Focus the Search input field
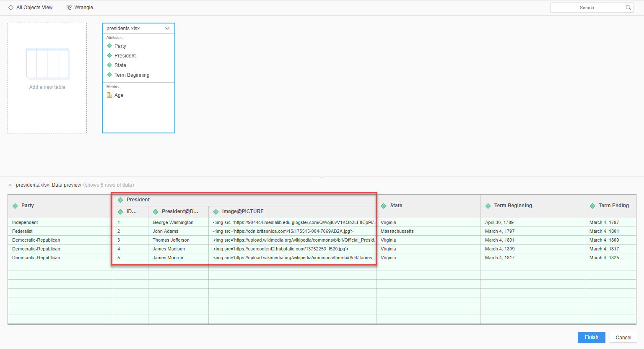The width and height of the screenshot is (644, 349). [x=587, y=8]
